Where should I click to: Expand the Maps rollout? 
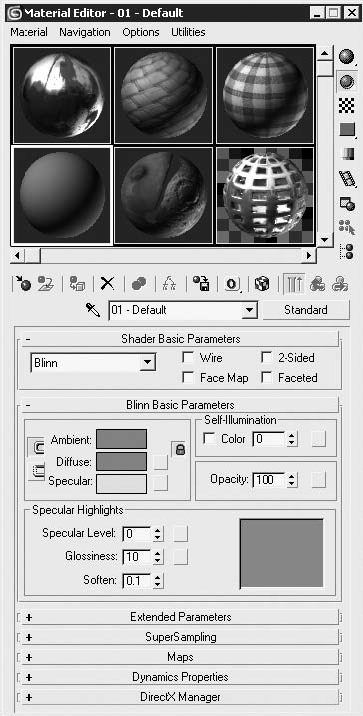coord(180,657)
